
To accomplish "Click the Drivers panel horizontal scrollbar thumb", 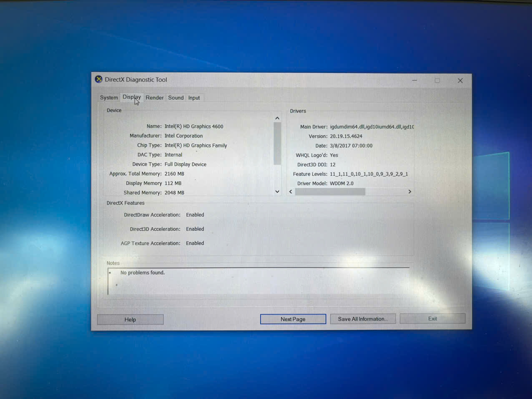I will [x=330, y=192].
